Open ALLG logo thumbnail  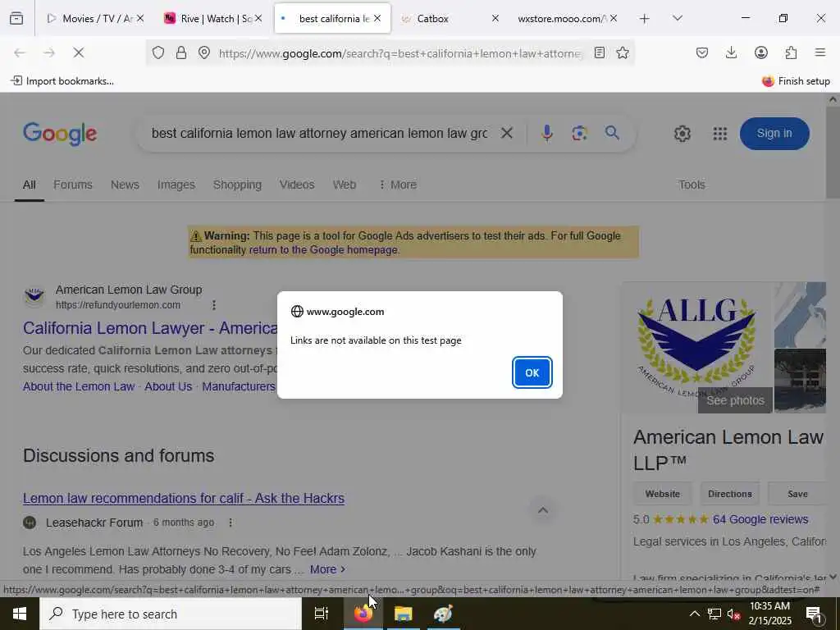tap(696, 347)
